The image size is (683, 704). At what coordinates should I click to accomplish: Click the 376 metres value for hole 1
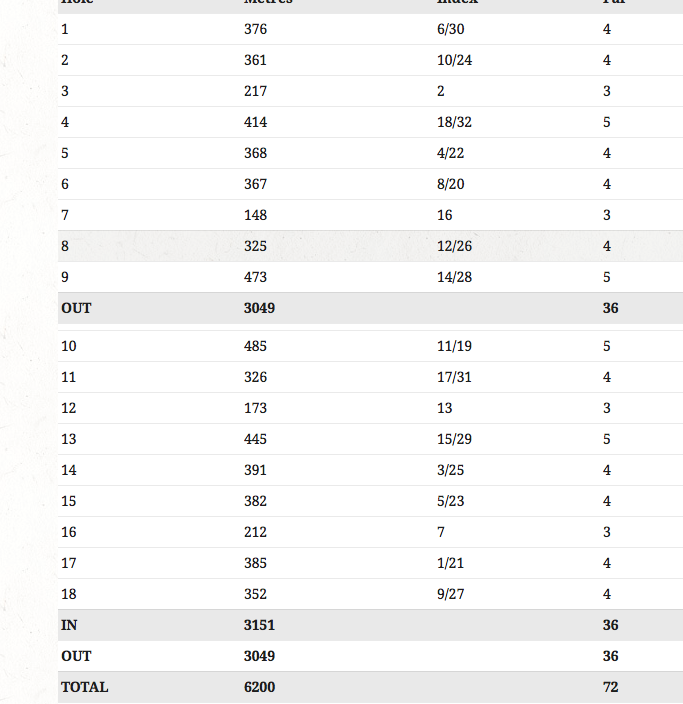point(255,29)
